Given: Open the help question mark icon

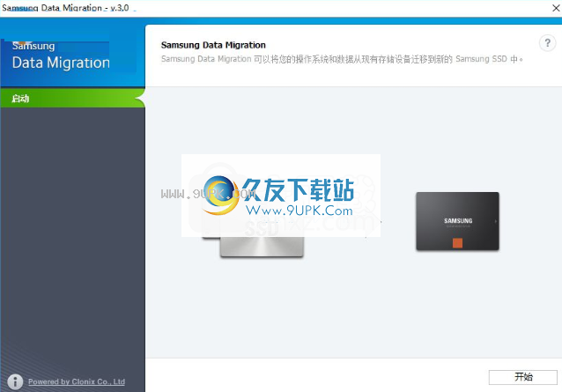Looking at the screenshot, I should click(x=547, y=43).
